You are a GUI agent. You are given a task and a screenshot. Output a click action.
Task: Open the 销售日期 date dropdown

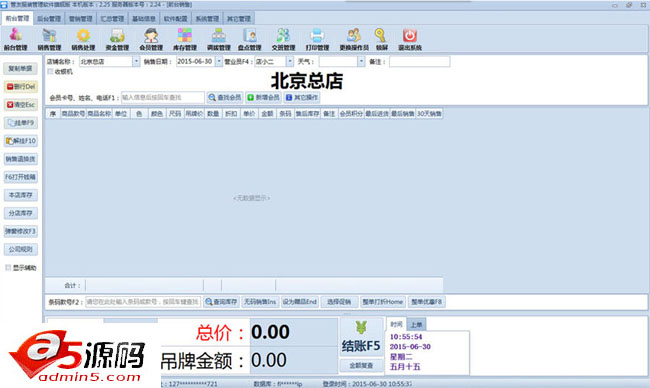pos(219,61)
